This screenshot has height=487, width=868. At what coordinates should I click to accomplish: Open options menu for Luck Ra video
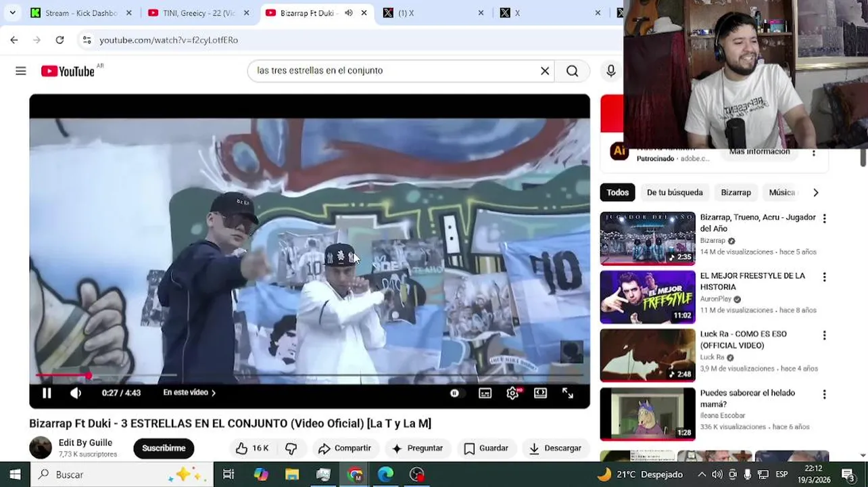[x=824, y=335]
